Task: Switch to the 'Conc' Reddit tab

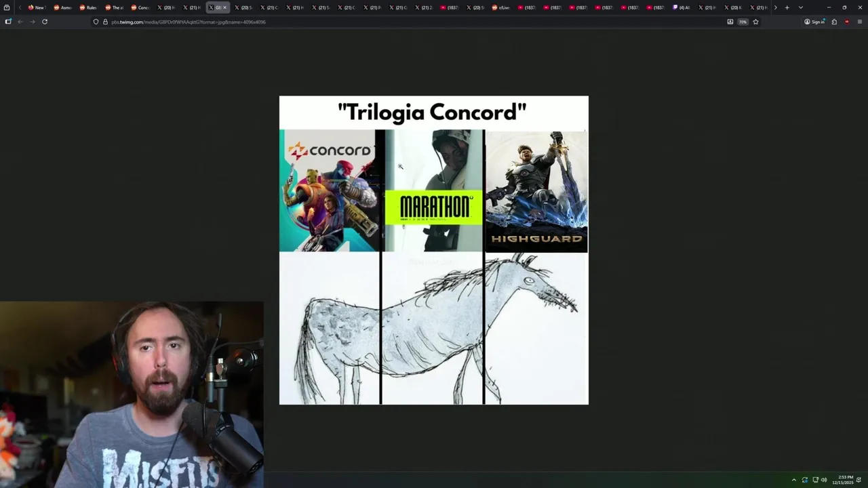Action: (x=140, y=7)
